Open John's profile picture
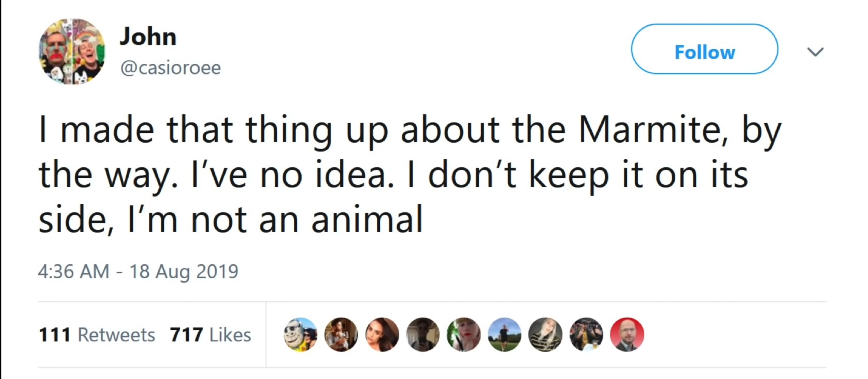The width and height of the screenshot is (868, 379). [72, 51]
